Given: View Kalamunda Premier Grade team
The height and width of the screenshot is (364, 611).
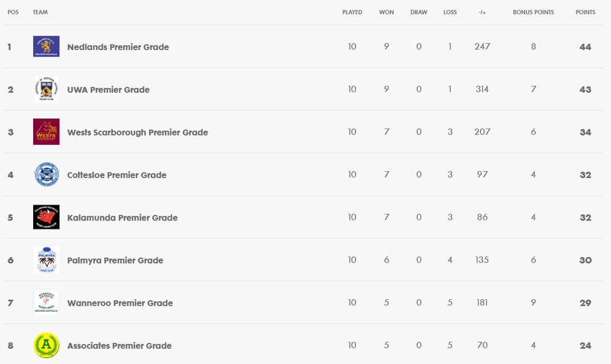Looking at the screenshot, I should (122, 218).
